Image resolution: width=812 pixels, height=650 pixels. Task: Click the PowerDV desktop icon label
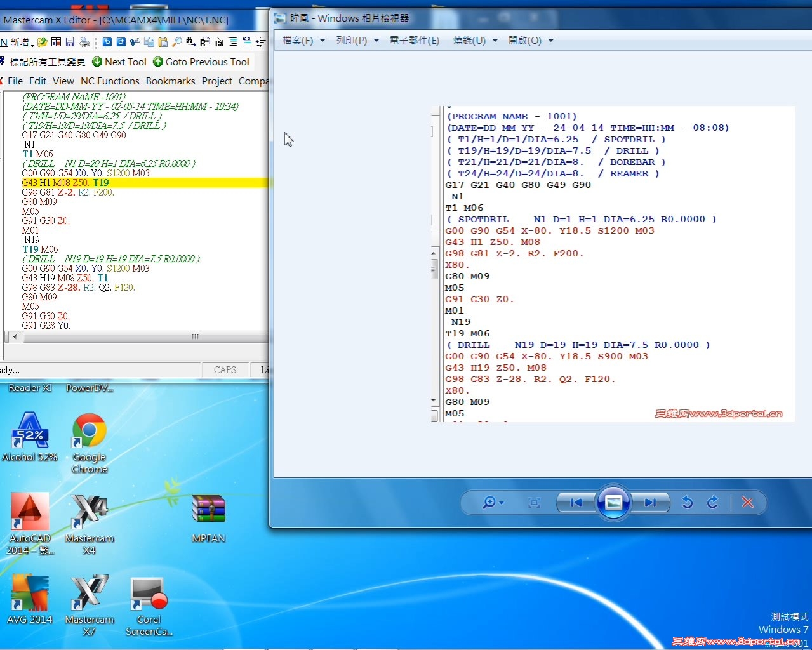point(90,388)
